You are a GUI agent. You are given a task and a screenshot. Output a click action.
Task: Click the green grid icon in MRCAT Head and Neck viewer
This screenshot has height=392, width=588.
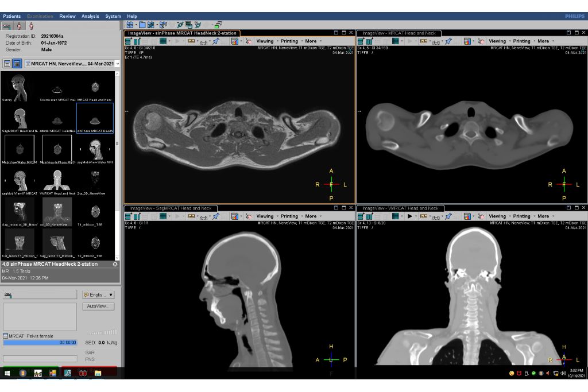(396, 41)
